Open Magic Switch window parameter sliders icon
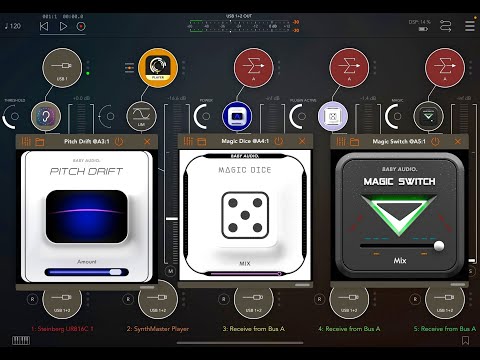Image resolution: width=480 pixels, height=360 pixels. click(341, 142)
